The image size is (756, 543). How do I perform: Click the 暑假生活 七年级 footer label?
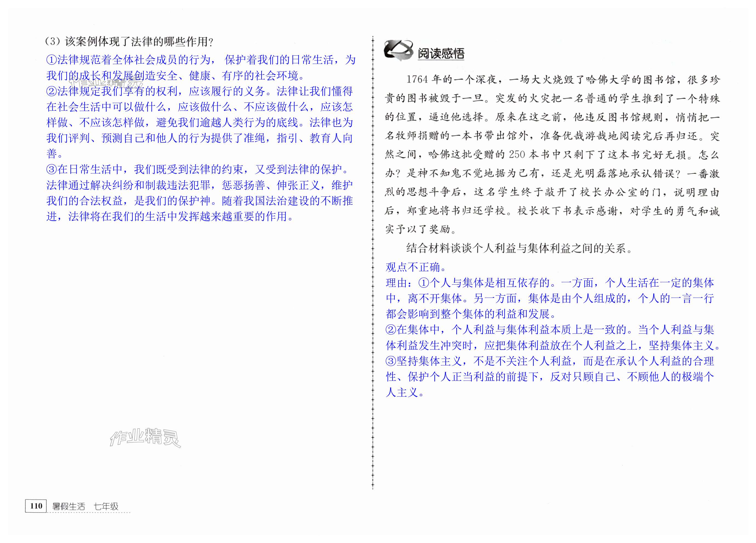click(x=85, y=506)
